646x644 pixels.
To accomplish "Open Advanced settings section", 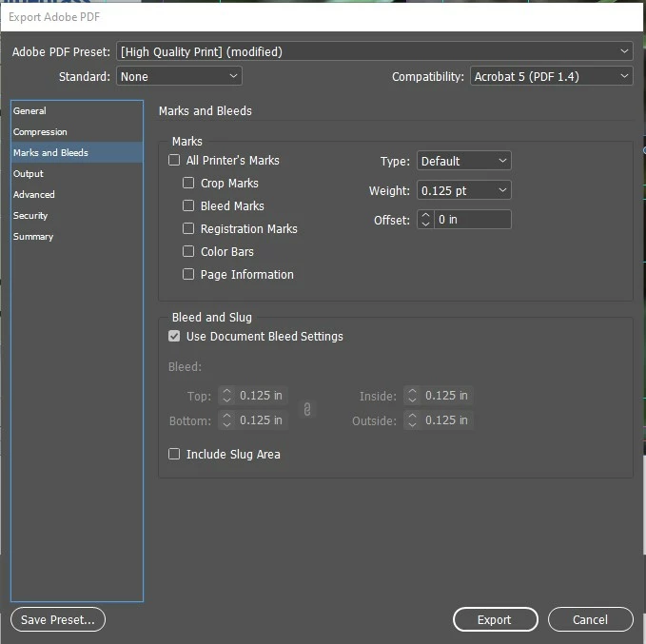I will [77, 194].
